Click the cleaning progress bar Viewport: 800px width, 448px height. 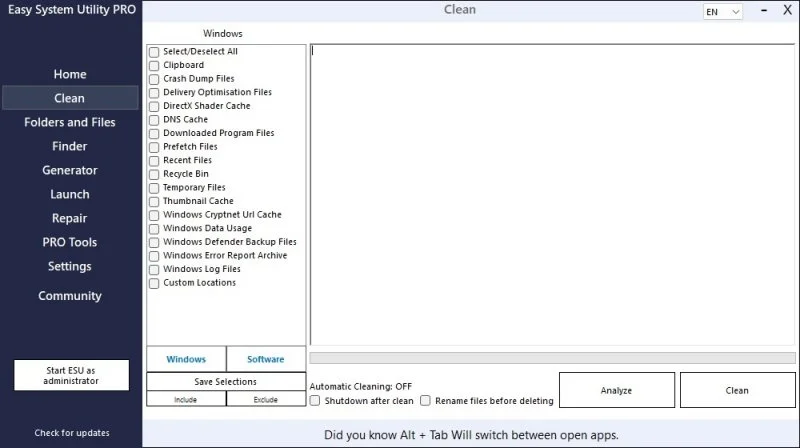[x=553, y=358]
